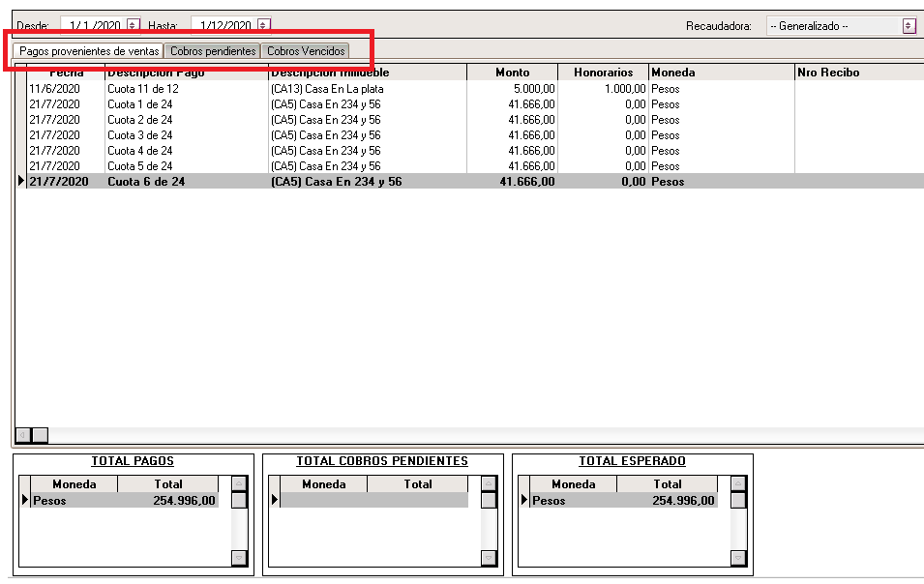Viewport: 924px width, 584px height.
Task: Click the Monto column header
Action: (512, 73)
